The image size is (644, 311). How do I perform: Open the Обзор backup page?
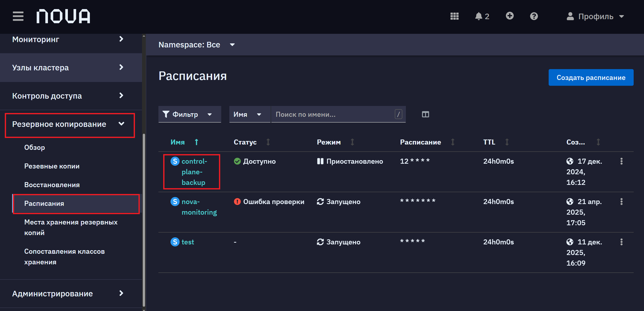point(35,147)
